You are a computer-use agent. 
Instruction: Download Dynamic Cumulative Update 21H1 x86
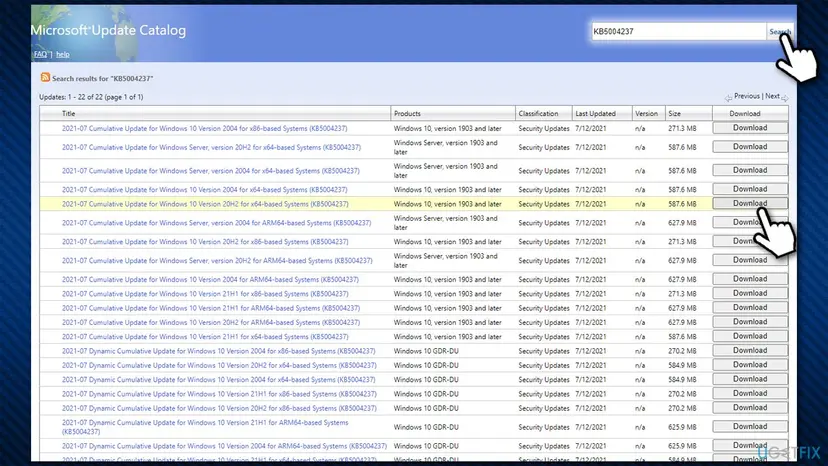(x=750, y=393)
